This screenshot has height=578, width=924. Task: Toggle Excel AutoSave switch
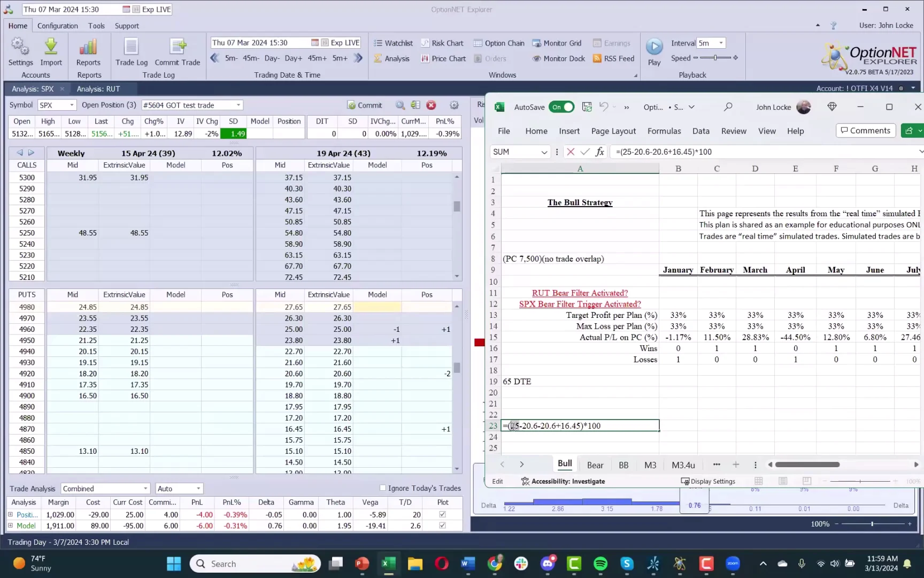pyautogui.click(x=561, y=107)
